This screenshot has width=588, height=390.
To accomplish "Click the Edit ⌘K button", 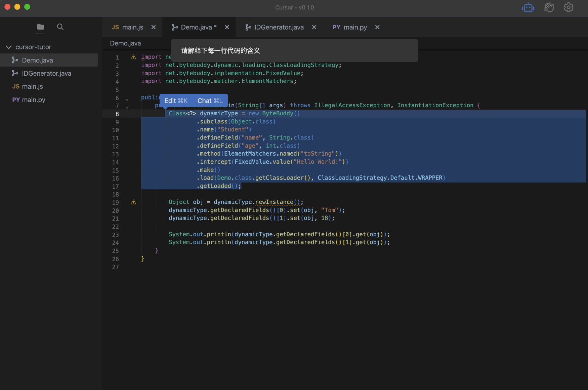I will point(176,101).
